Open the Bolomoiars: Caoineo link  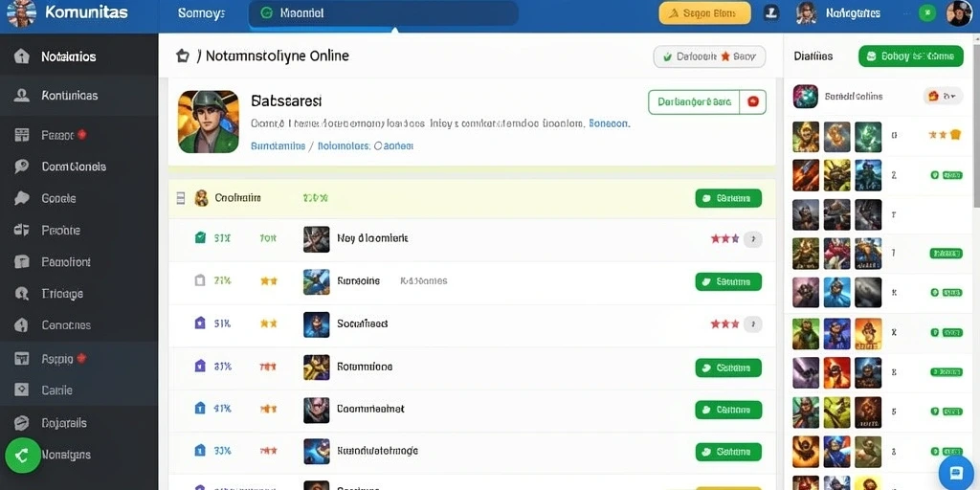click(x=366, y=145)
